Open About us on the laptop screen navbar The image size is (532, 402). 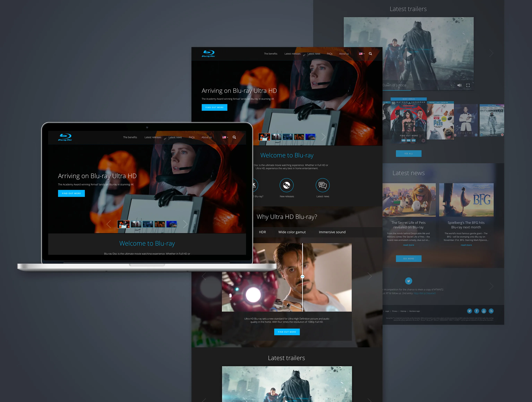207,137
